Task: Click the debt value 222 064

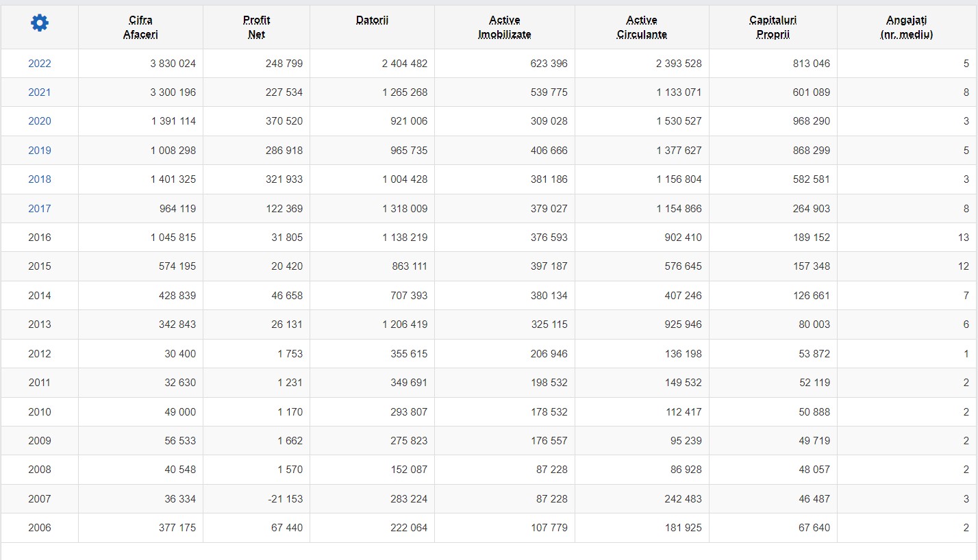Action: 409,528
